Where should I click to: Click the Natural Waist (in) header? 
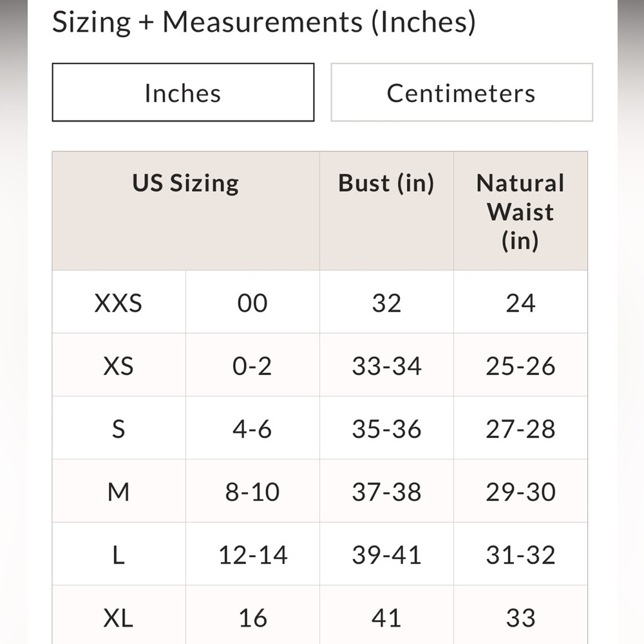click(x=520, y=211)
